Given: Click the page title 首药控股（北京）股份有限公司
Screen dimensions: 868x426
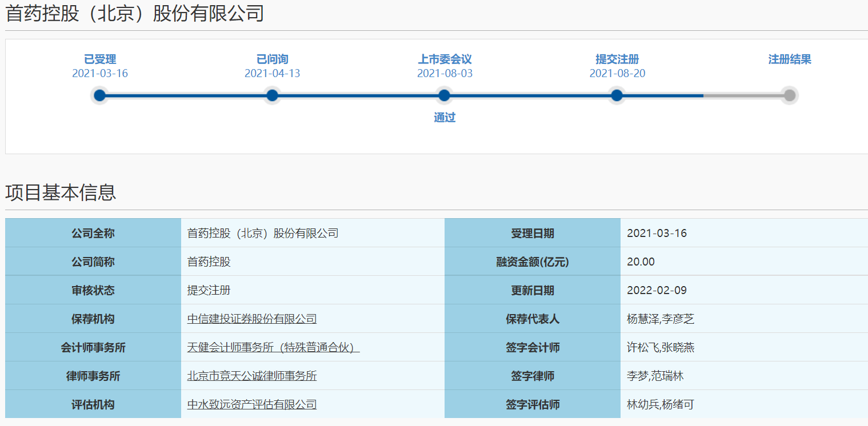Looking at the screenshot, I should 135,13.
